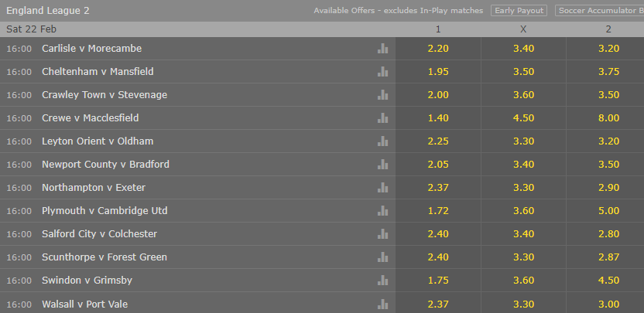644x313 pixels.
Task: Open the Salford City v Colchester match
Action: click(99, 234)
